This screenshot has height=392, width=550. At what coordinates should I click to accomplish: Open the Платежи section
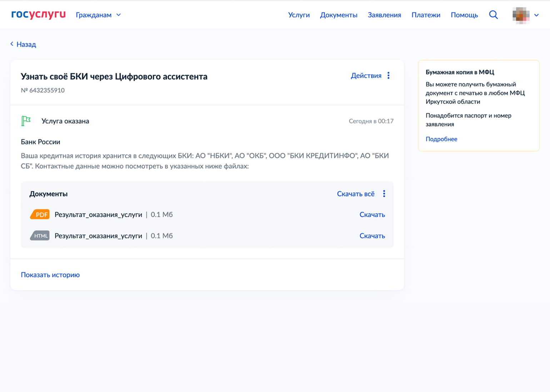point(426,15)
